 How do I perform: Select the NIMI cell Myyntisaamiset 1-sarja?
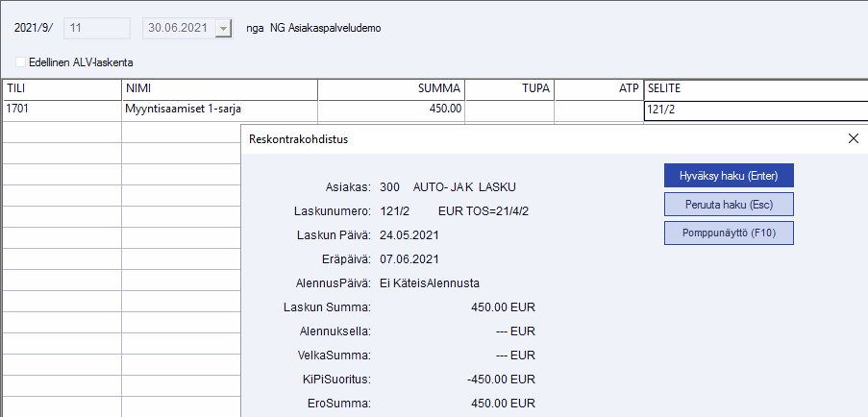pos(219,110)
